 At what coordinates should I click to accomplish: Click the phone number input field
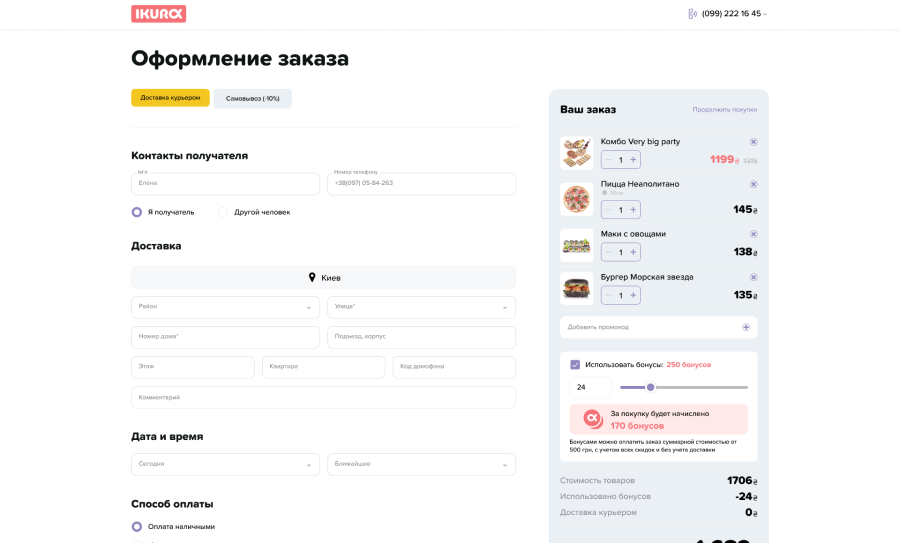point(421,184)
